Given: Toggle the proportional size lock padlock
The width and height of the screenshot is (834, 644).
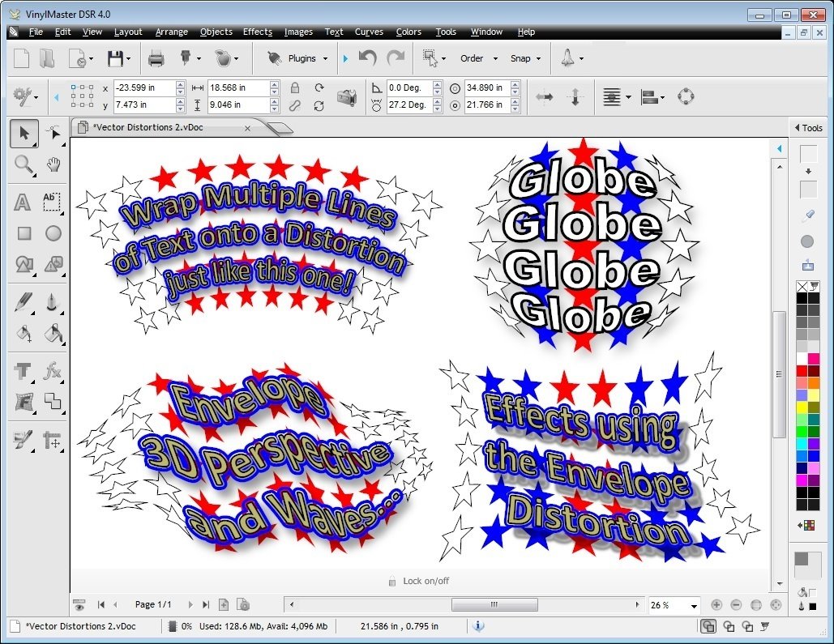Looking at the screenshot, I should pyautogui.click(x=295, y=87).
